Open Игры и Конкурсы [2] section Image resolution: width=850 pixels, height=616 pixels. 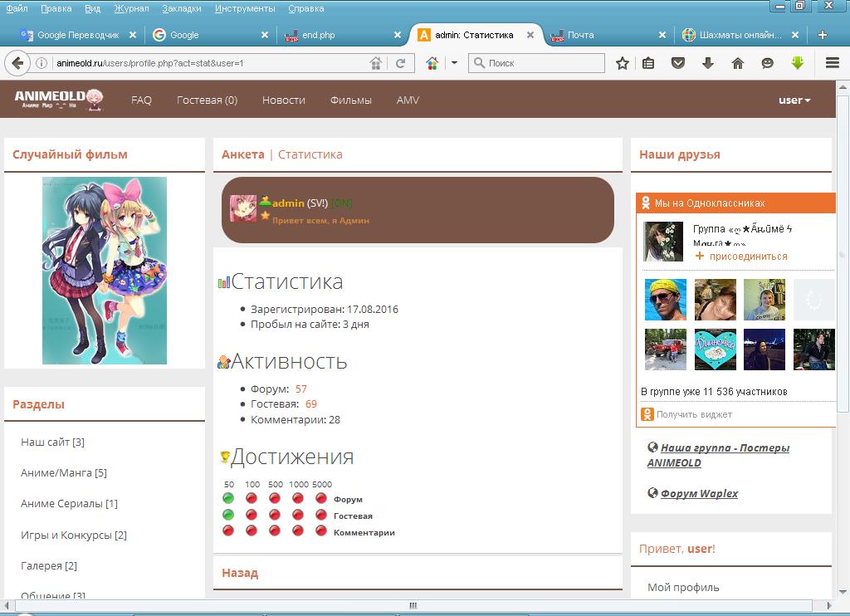74,535
